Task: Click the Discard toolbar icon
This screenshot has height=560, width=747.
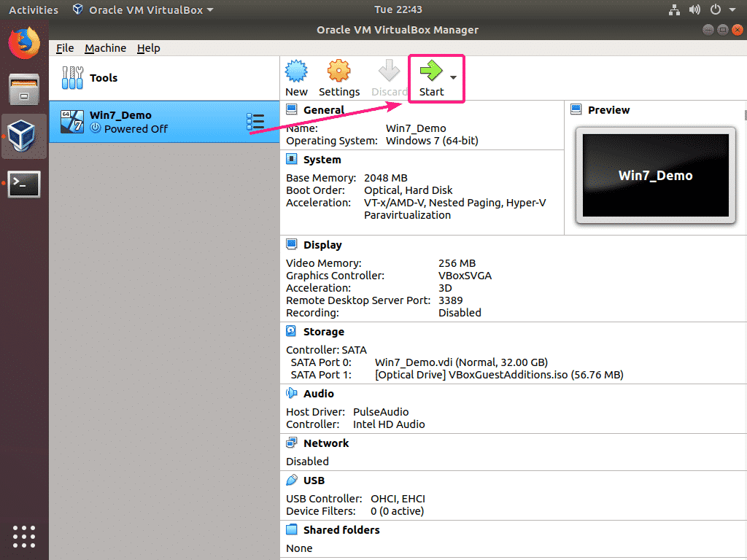Action: 389,71
